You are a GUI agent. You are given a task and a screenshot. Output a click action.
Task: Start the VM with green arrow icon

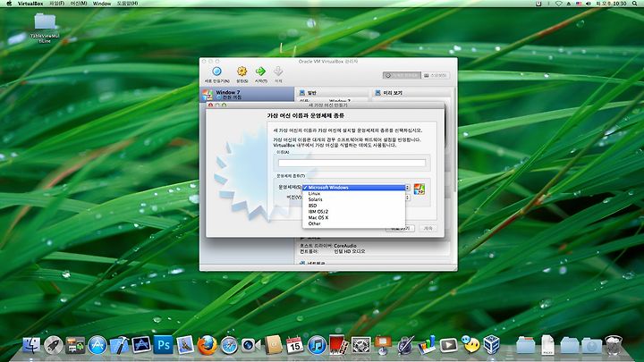pyautogui.click(x=260, y=72)
